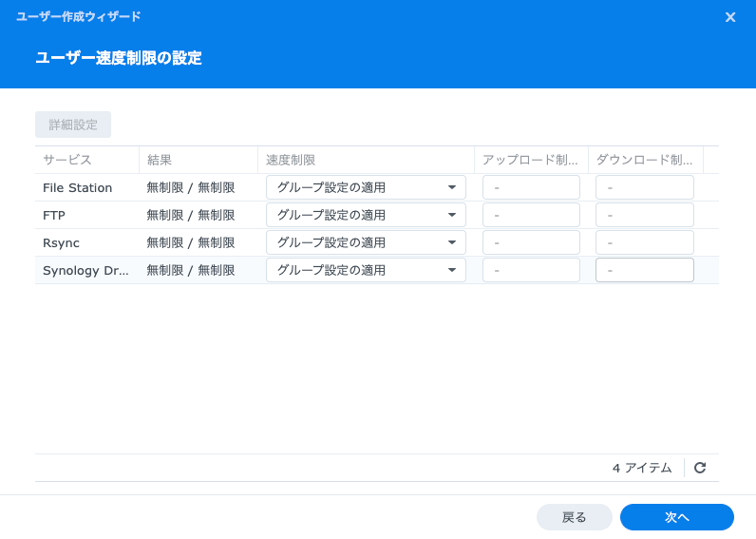
Task: Click the Synology Drive download limit field
Action: click(644, 270)
